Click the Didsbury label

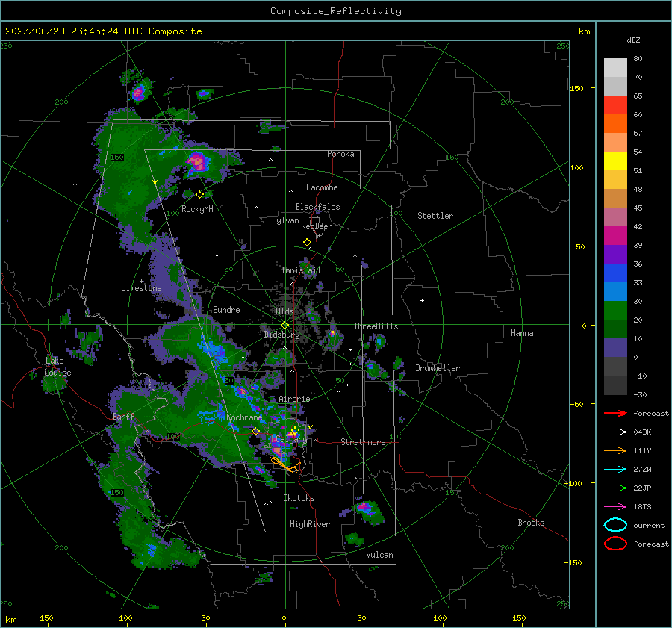pos(282,335)
